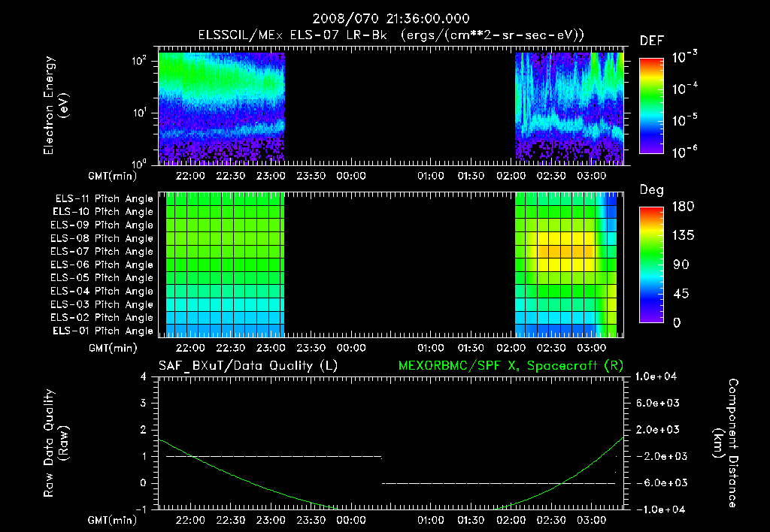770x532 pixels.
Task: Click the green MEXORBMC/SPF X, Spacecraft (R) legend
Action: coord(511,366)
